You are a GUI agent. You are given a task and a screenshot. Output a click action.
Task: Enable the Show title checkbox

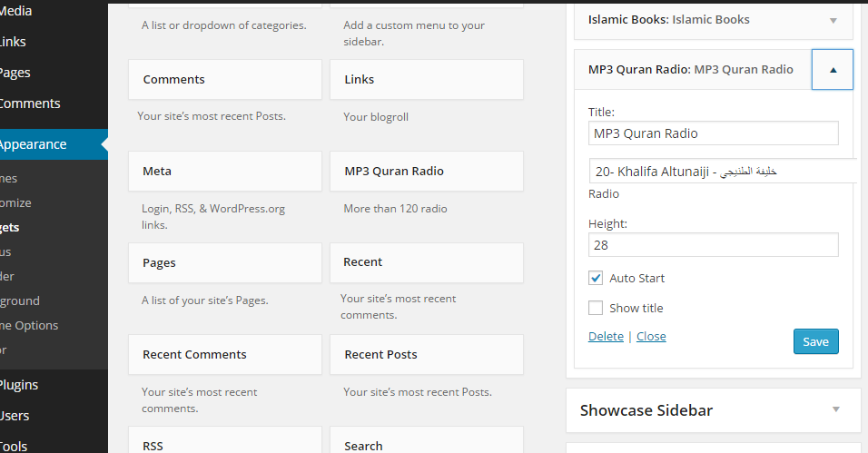pyautogui.click(x=595, y=308)
